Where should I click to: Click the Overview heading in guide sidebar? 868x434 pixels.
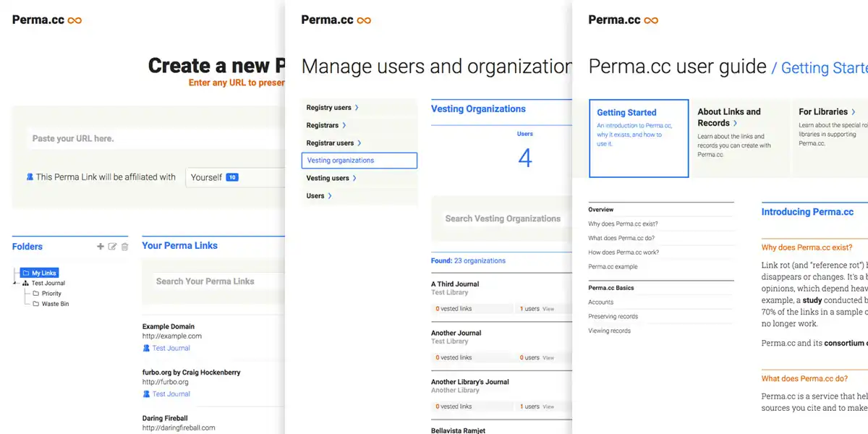pyautogui.click(x=601, y=210)
